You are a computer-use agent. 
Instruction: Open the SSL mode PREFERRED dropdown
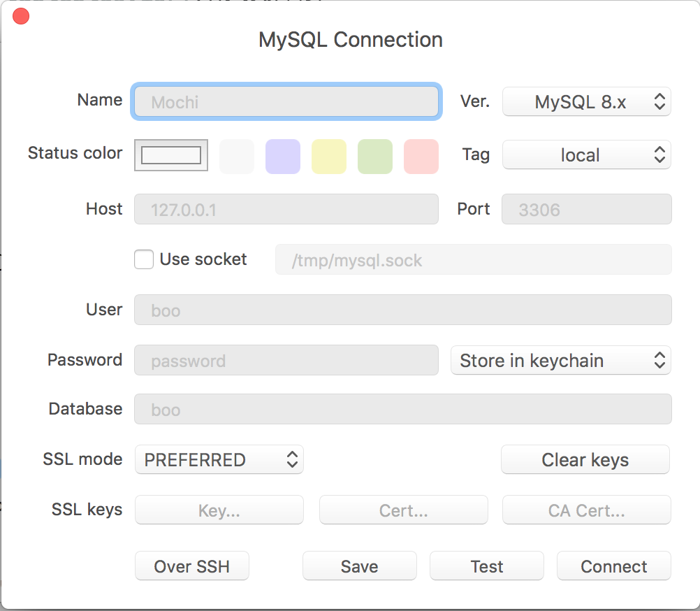click(219, 460)
